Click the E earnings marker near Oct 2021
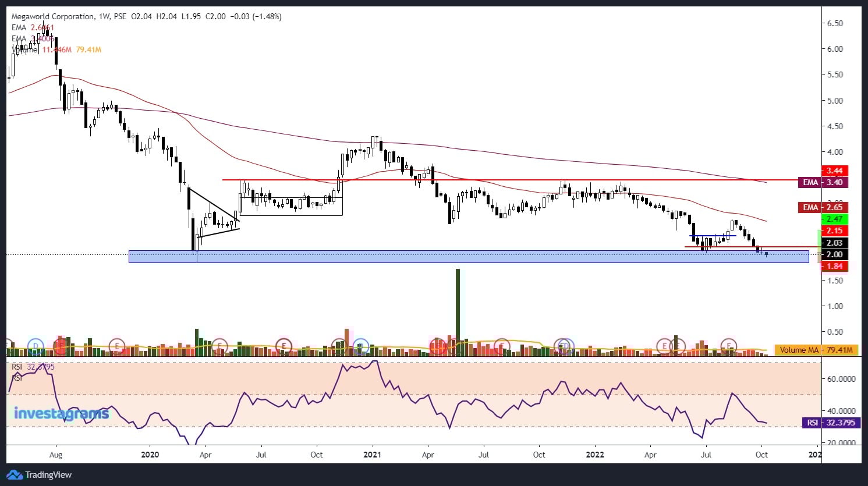Viewport: 868px width, 486px height. [x=560, y=345]
